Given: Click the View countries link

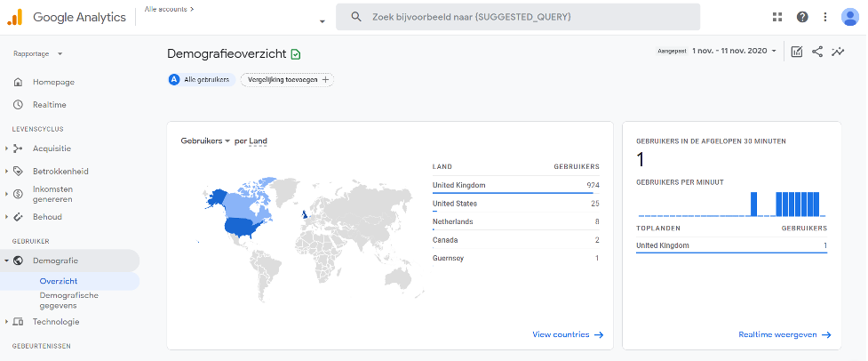Looking at the screenshot, I should click(561, 334).
